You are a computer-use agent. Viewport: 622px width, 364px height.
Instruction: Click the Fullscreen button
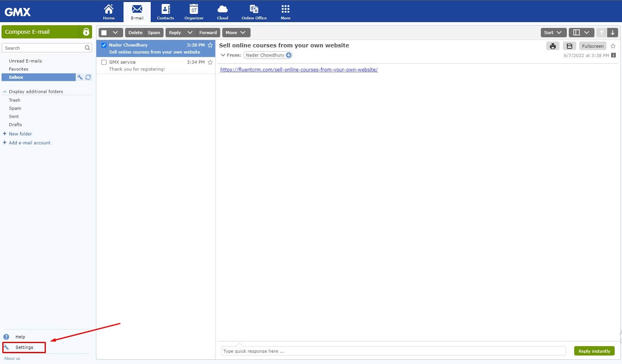coord(593,46)
